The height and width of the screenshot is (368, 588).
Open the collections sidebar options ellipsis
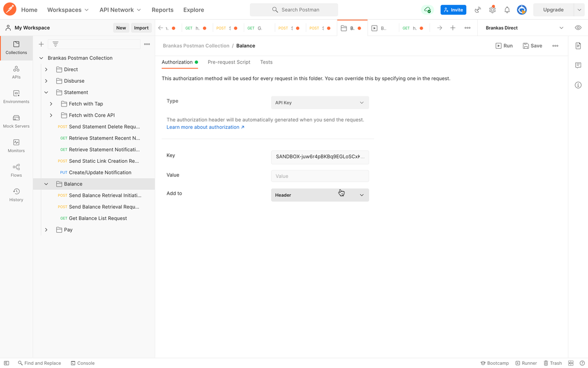point(147,45)
